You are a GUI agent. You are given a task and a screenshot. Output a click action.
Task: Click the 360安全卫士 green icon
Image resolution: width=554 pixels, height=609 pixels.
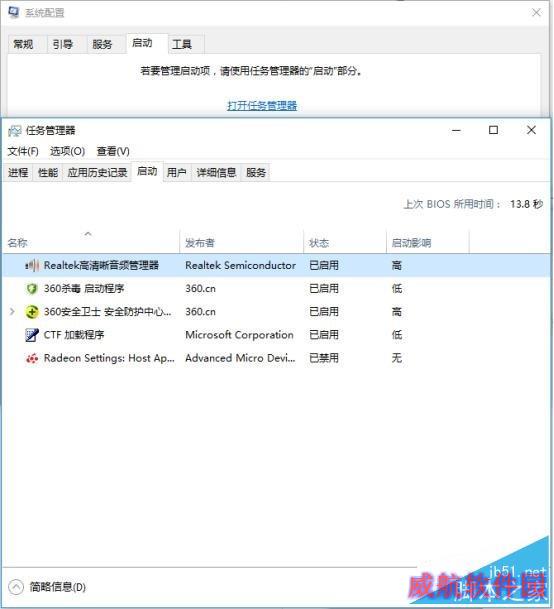coord(32,312)
